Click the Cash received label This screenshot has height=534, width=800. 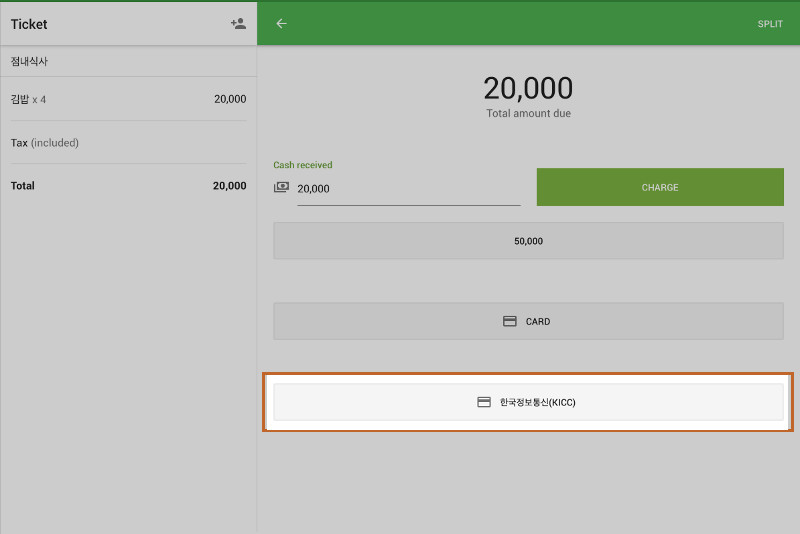click(303, 165)
